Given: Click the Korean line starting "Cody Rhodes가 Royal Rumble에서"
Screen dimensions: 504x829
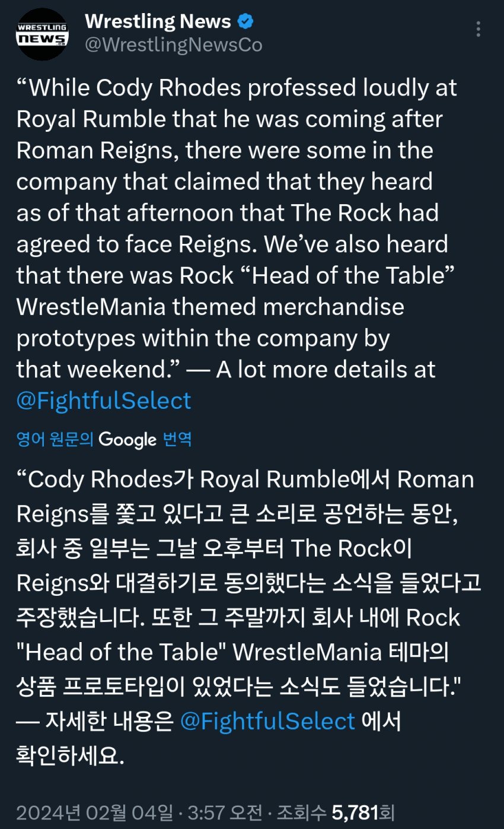Looking at the screenshot, I should 245,479.
